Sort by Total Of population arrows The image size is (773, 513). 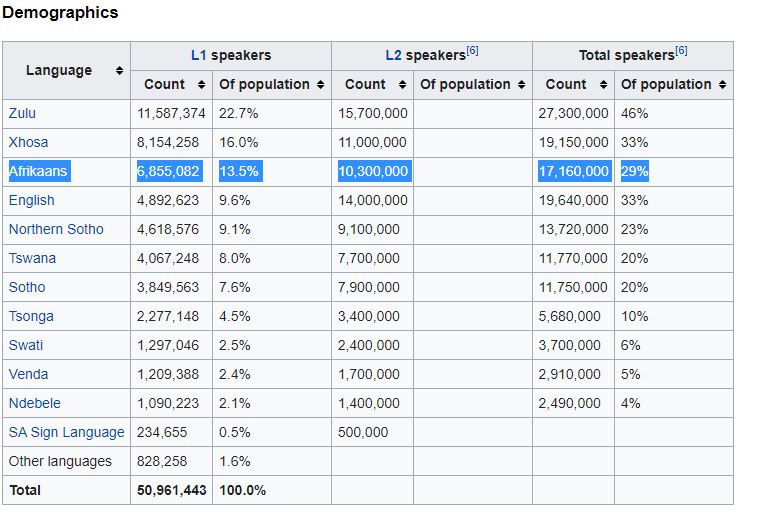tap(722, 85)
